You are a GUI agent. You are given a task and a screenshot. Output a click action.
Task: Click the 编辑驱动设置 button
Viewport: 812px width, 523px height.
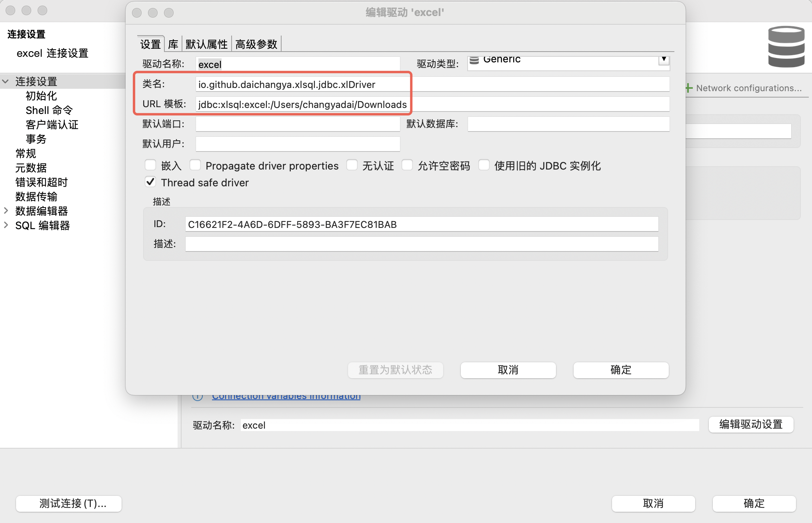click(750, 424)
